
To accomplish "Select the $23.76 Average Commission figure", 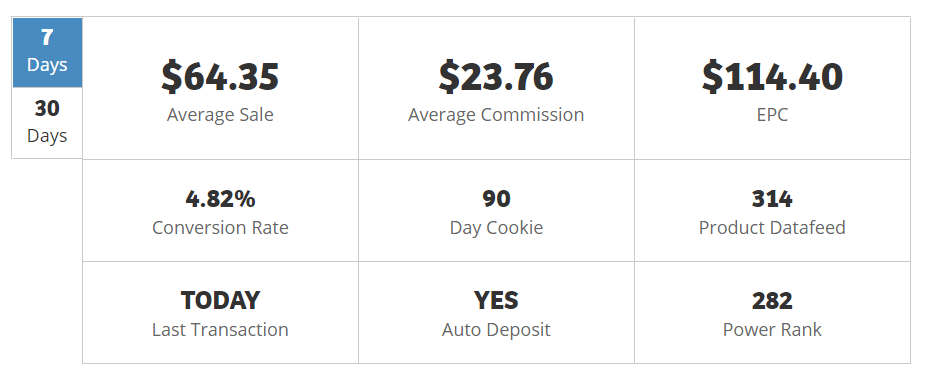I will coord(496,77).
